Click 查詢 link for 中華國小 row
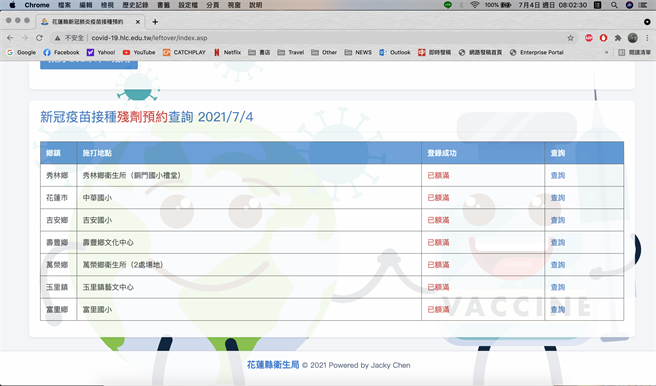Screen dimensions: 656x386 tap(558, 197)
